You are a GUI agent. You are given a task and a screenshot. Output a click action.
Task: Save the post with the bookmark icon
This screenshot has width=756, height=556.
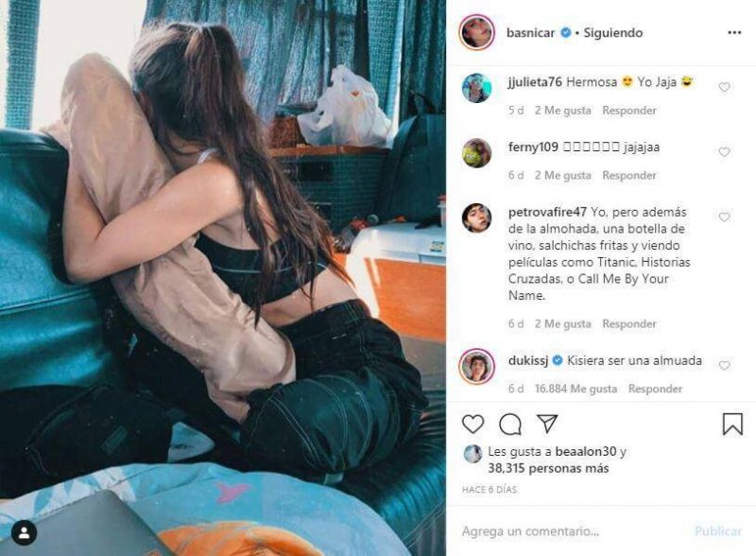click(732, 425)
